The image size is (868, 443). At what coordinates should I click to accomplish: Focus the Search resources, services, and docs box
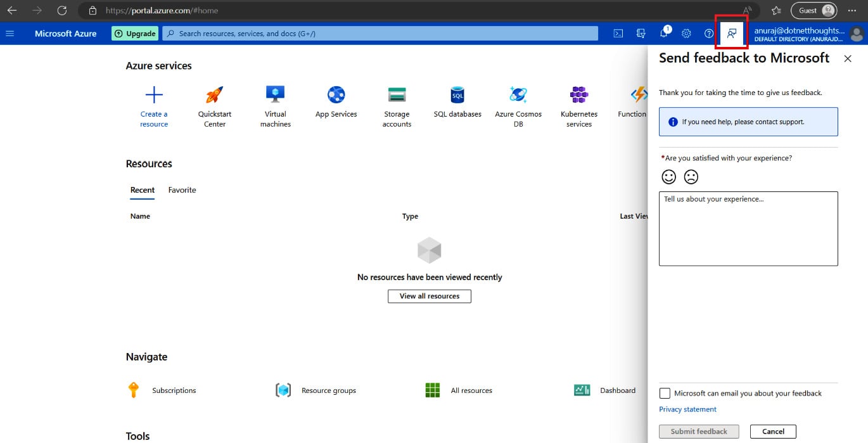(380, 34)
